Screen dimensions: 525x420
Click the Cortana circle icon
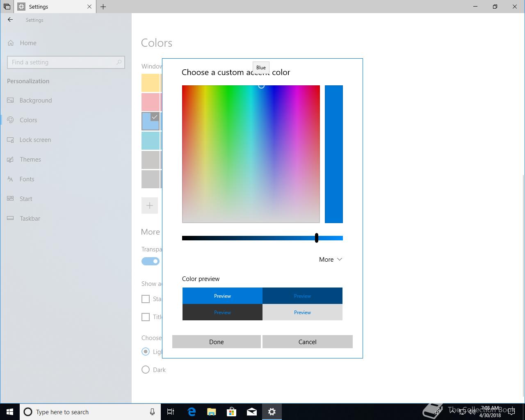[28, 412]
